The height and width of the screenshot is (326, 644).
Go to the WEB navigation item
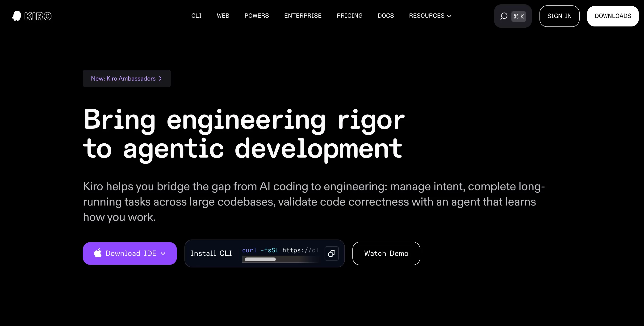(223, 16)
